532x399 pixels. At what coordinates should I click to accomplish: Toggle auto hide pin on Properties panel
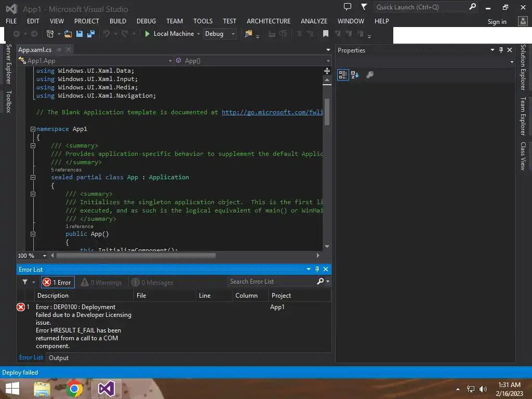[x=501, y=50]
